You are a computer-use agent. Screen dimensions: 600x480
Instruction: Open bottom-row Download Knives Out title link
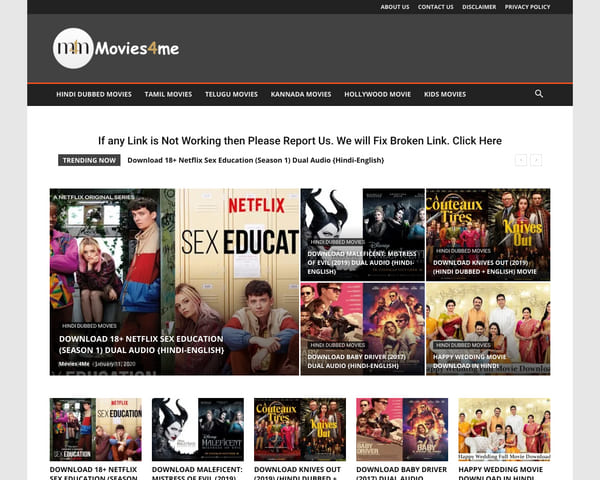pyautogui.click(x=298, y=473)
